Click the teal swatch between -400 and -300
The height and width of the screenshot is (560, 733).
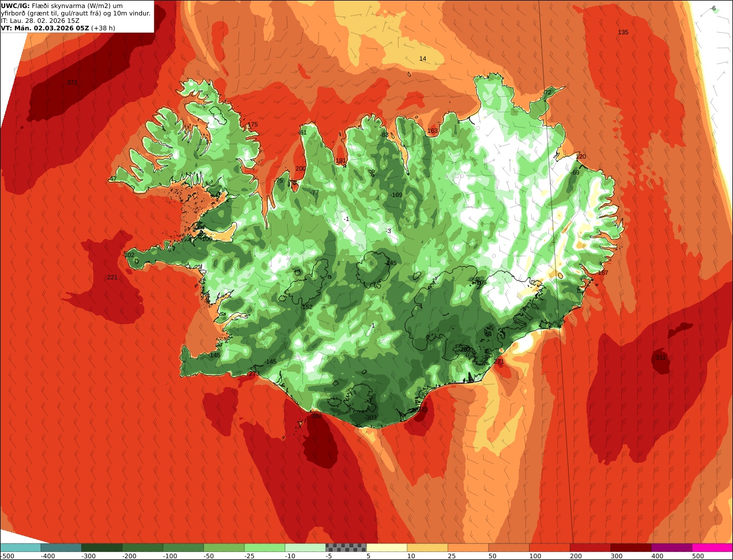point(61,547)
